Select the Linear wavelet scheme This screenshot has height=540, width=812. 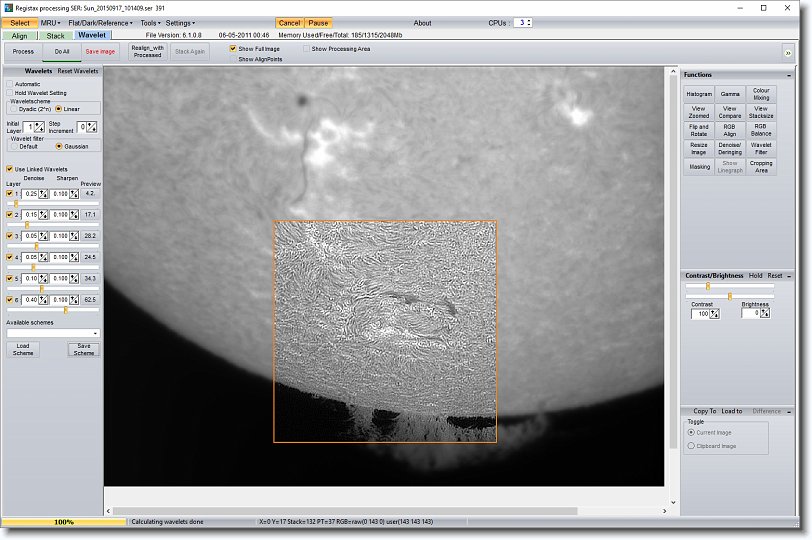coord(59,109)
